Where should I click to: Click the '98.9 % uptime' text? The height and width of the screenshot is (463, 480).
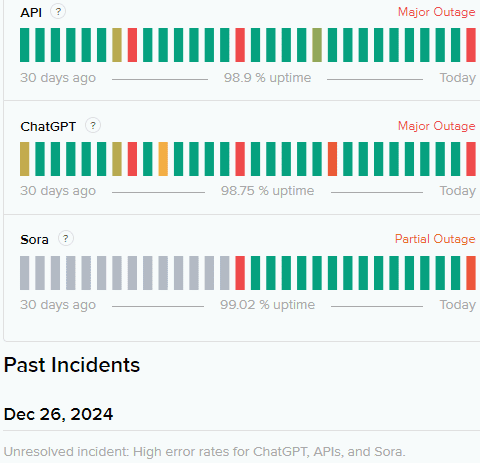[267, 78]
